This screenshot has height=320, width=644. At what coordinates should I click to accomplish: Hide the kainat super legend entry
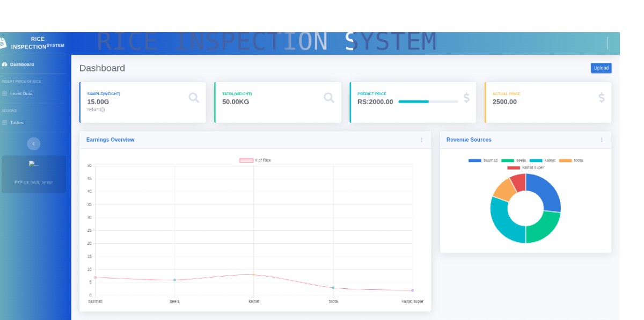click(526, 168)
